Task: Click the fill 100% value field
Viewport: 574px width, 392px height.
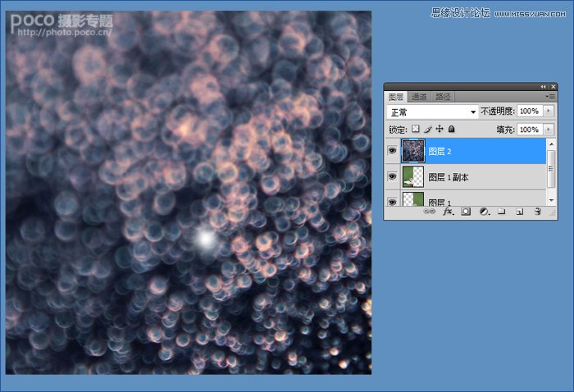Action: [530, 130]
